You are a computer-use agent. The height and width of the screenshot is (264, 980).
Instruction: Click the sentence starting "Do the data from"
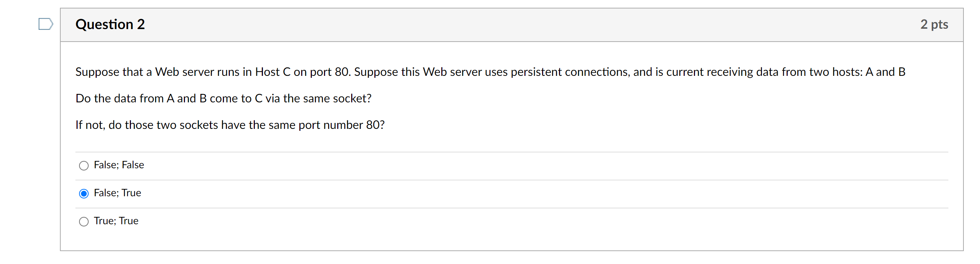click(x=223, y=98)
